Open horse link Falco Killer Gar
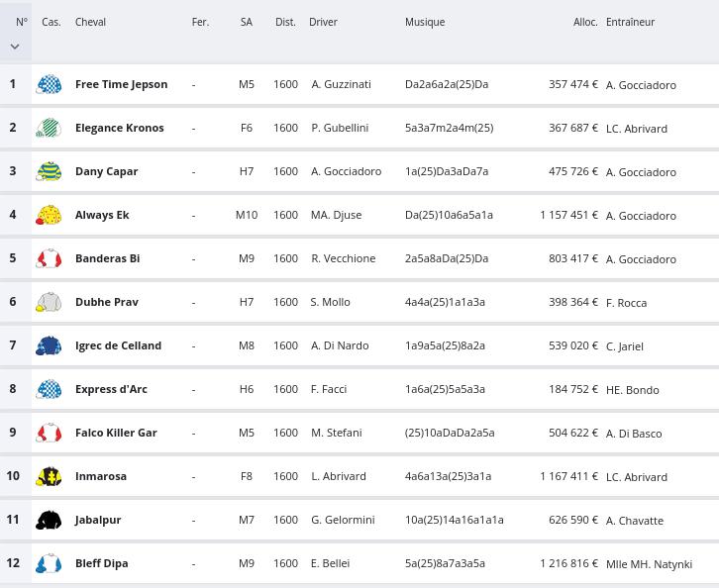Screen dimensions: 719x588 click(116, 433)
